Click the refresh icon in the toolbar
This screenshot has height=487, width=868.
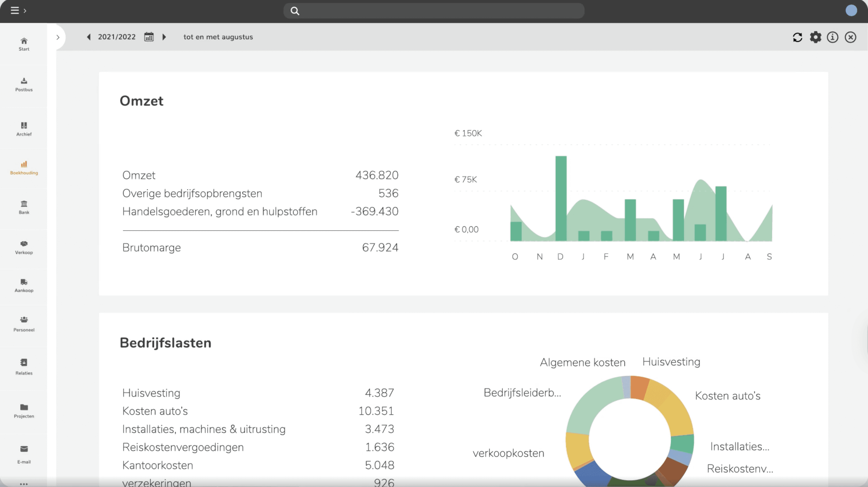coord(797,37)
